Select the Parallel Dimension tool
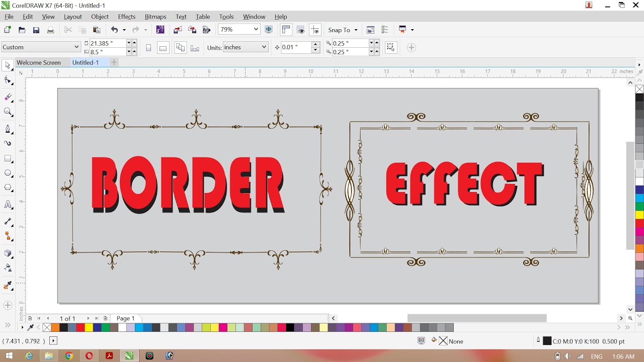644x362 pixels. 8,221
